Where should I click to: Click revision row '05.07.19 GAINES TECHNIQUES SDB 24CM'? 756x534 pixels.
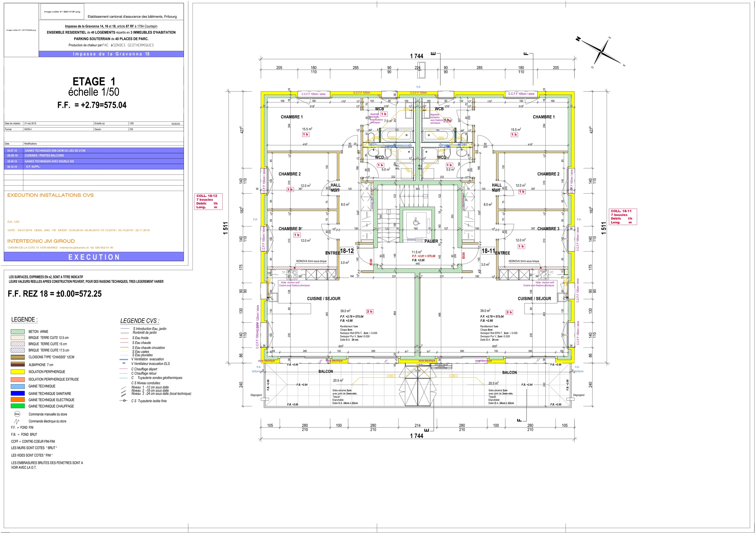coord(94,151)
